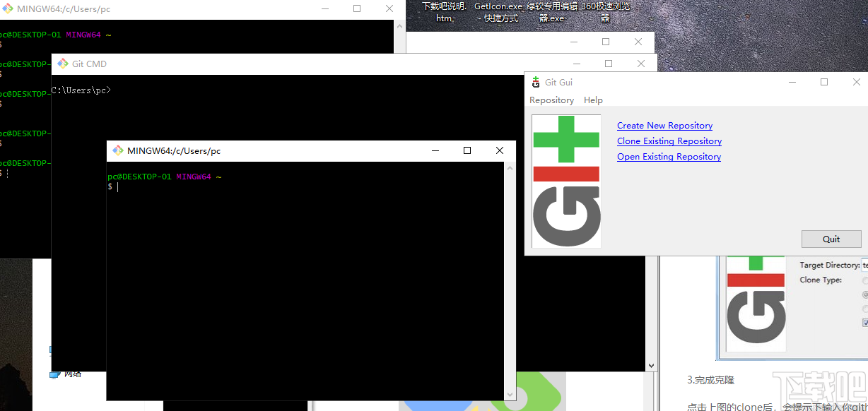This screenshot has width=868, height=411.
Task: Click the Create New Repository link
Action: tap(664, 126)
